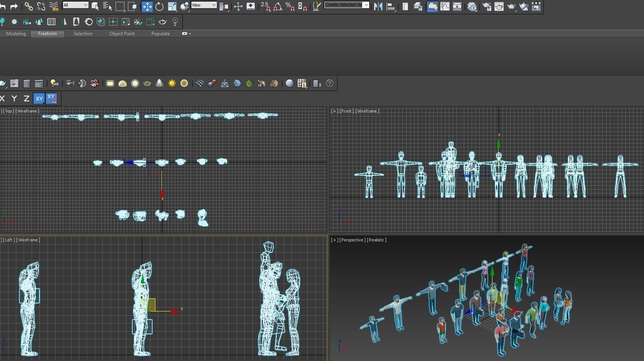Toggle Spinner Snap
This screenshot has width=644, height=361.
302,6
